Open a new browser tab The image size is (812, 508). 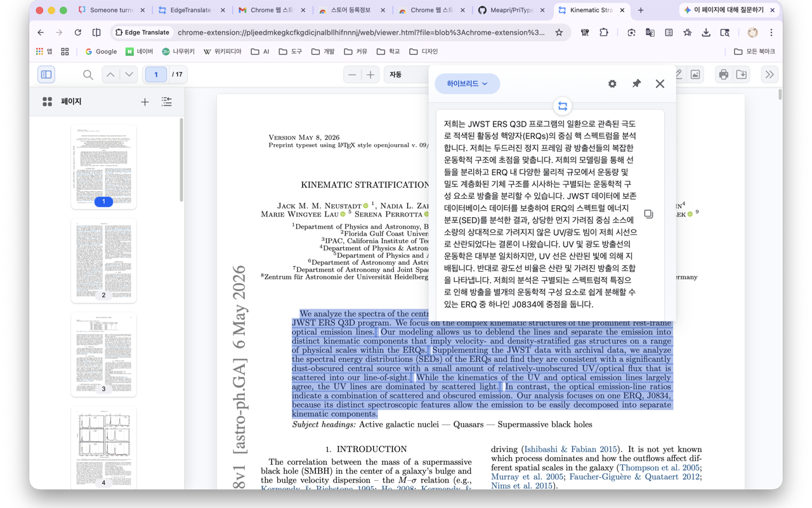(x=641, y=10)
